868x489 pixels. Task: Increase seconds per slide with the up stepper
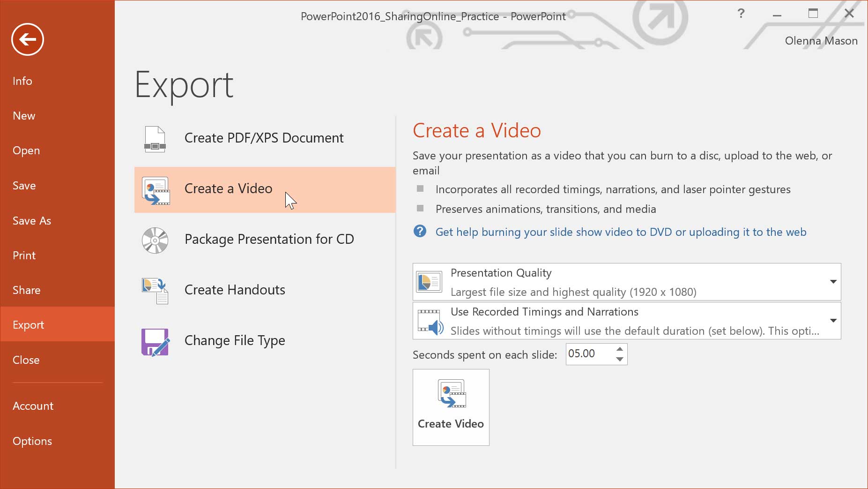coord(619,349)
